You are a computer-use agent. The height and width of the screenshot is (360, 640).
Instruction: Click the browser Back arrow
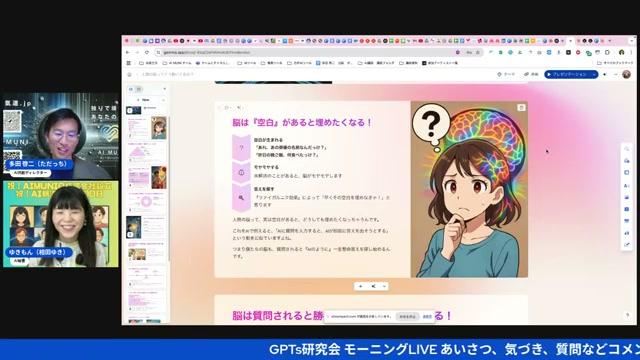(x=128, y=53)
